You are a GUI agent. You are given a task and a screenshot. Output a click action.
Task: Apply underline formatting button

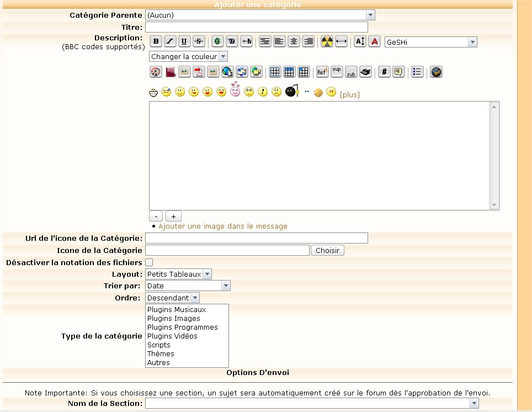tap(184, 41)
